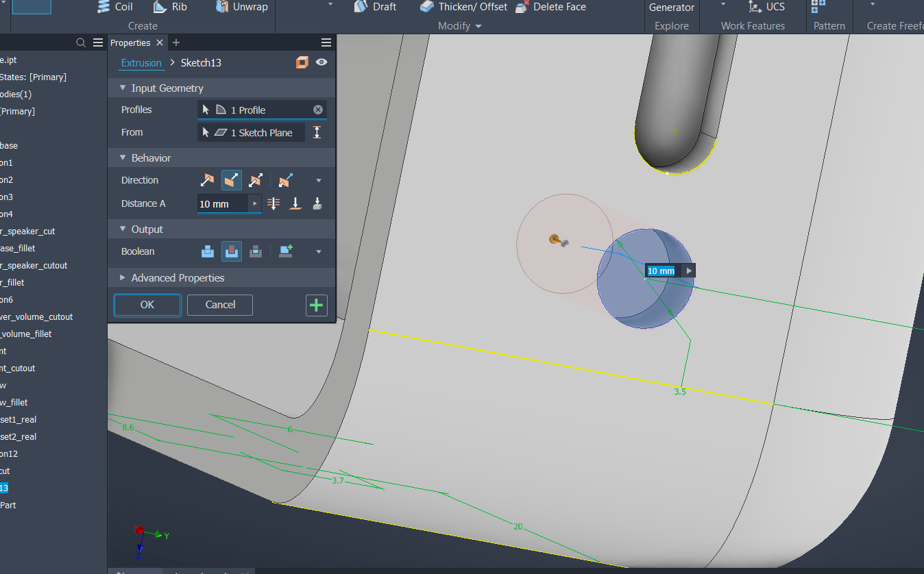Viewport: 924px width, 574px height.
Task: Select ase_fillet in model browser
Action: pyautogui.click(x=18, y=248)
